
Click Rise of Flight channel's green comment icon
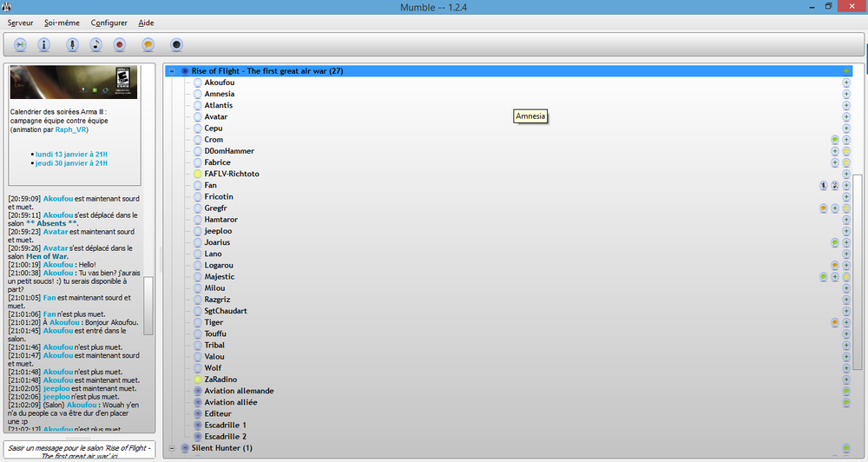(x=846, y=71)
